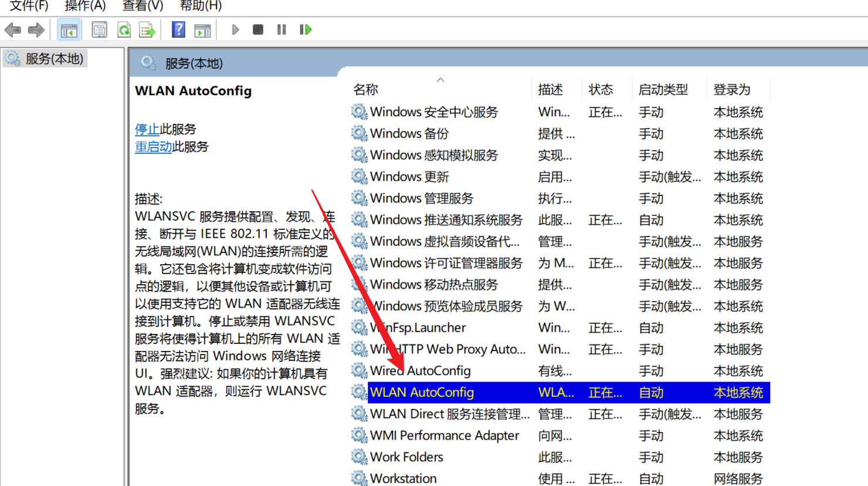
Task: Select Windows 更新 service name
Action: click(409, 176)
